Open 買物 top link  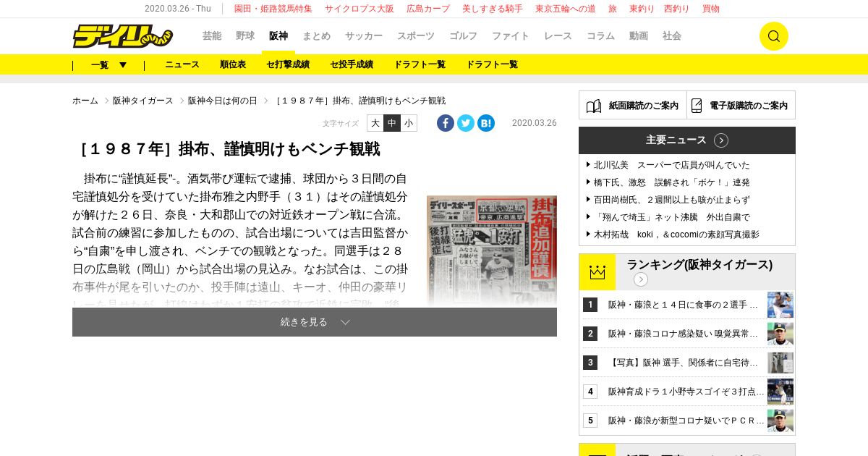(x=711, y=9)
